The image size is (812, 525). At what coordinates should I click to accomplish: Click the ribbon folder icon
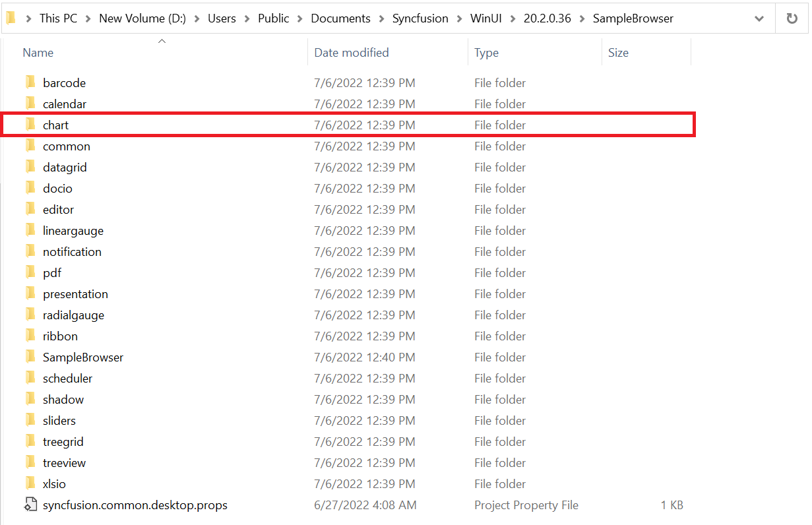[30, 336]
